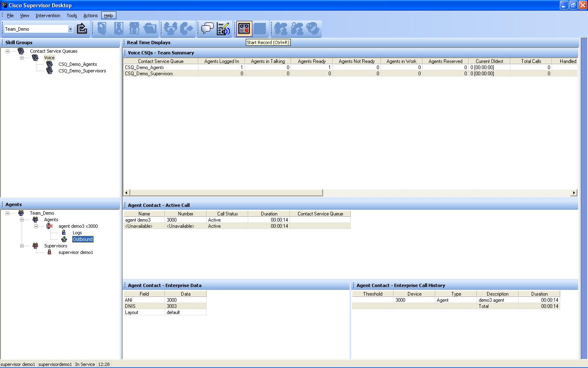
Task: Click the Team Summary horizontal scrollbar thumb
Action: [226, 193]
